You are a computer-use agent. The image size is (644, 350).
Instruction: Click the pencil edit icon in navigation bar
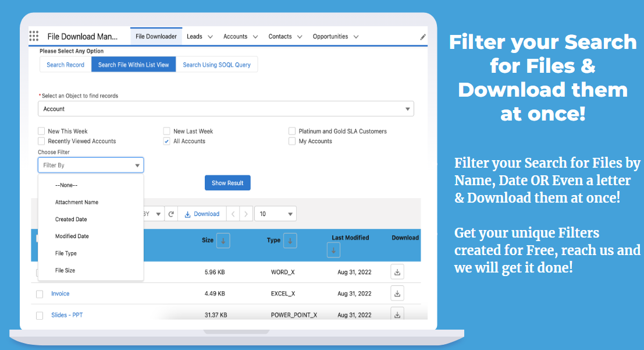tap(423, 37)
